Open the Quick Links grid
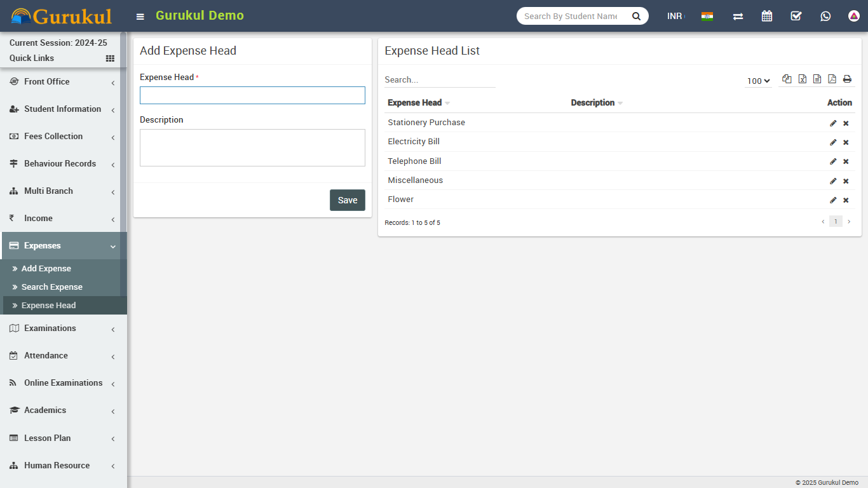 click(x=110, y=58)
